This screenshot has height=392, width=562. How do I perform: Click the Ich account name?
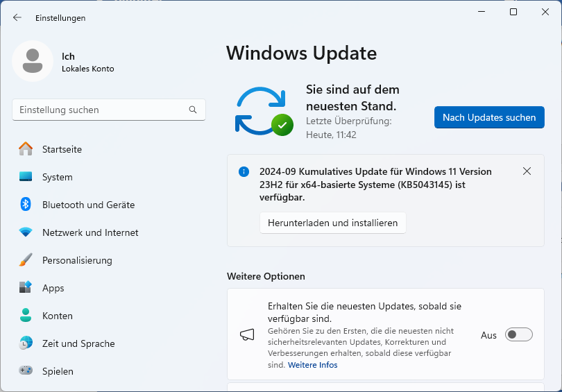(68, 56)
